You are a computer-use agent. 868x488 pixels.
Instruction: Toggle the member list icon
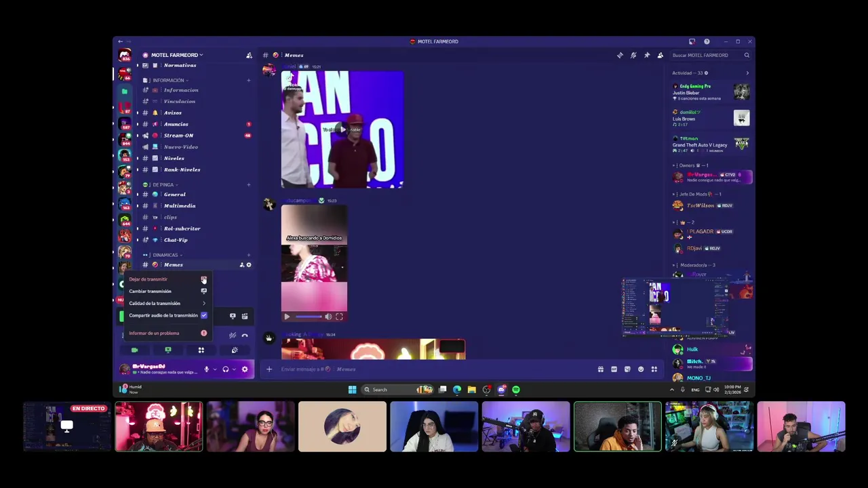click(660, 55)
